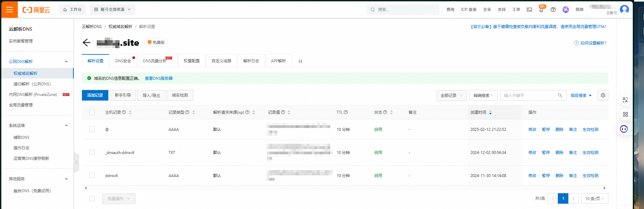The width and height of the screenshot is (644, 209).
Task: Switch to the DNS安全 tab
Action: click(x=123, y=61)
